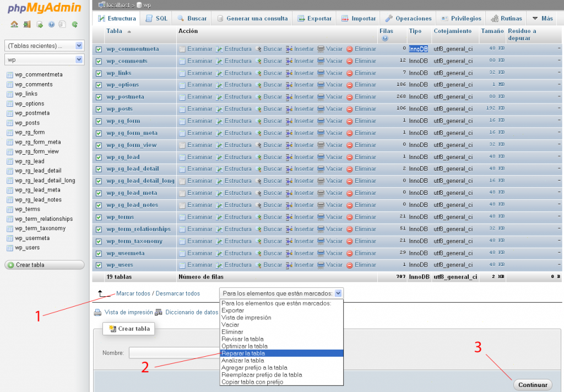
Task: Open the Importar tab
Action: coord(358,18)
